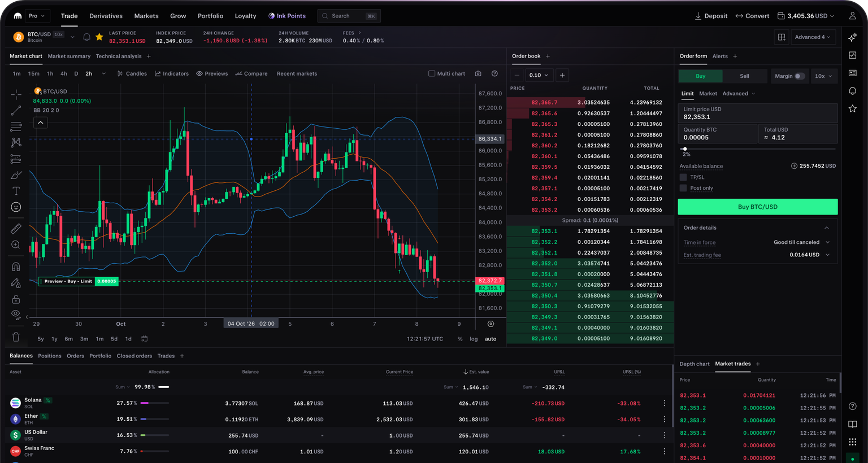Image resolution: width=868 pixels, height=463 pixels.
Task: Click the Limit price USD field
Action: click(758, 113)
